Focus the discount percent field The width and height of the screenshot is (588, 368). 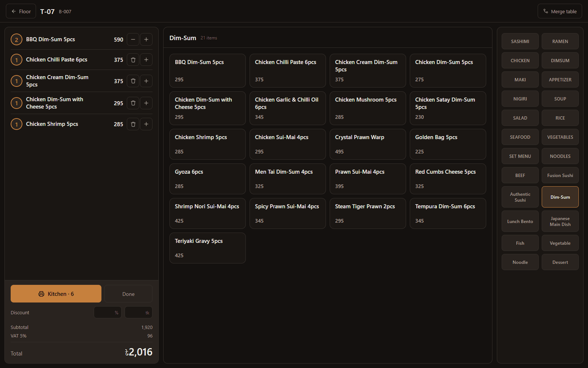click(x=107, y=312)
